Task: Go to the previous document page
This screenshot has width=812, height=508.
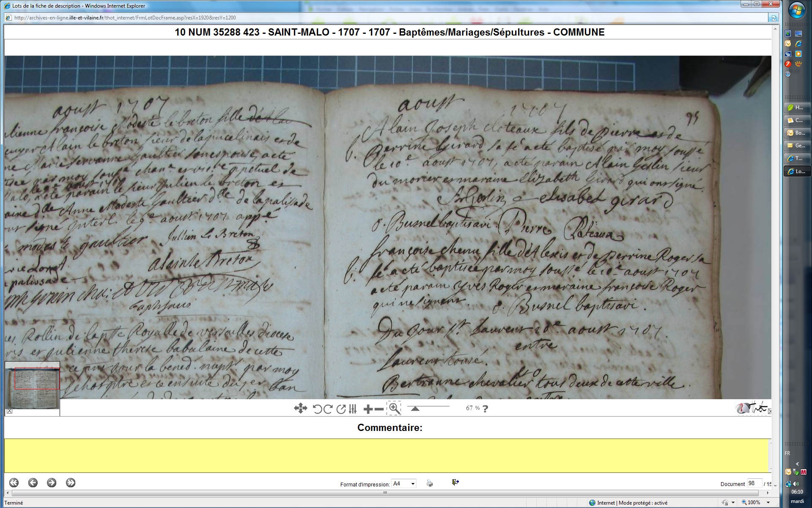Action: [x=33, y=483]
